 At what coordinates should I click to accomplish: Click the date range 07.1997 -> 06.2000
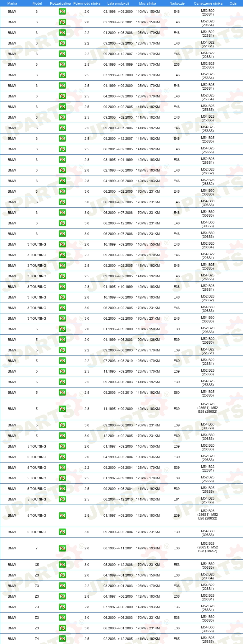point(118,607)
